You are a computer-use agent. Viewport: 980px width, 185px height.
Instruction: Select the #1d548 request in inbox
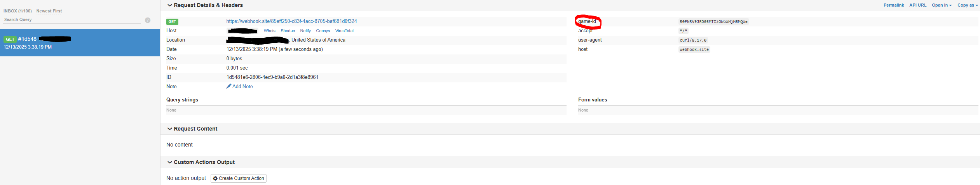click(x=80, y=43)
